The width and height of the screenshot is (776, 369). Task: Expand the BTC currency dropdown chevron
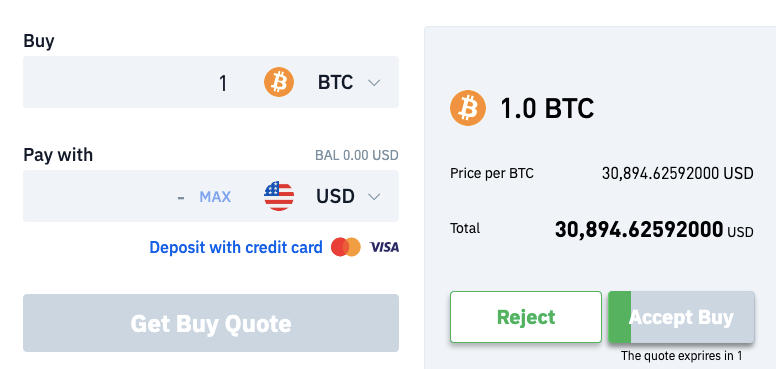click(x=374, y=83)
